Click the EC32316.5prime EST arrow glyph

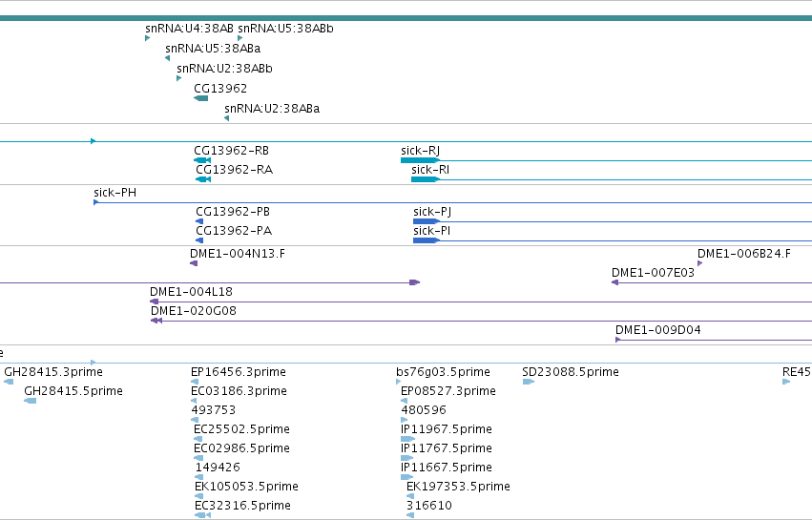coord(202,515)
